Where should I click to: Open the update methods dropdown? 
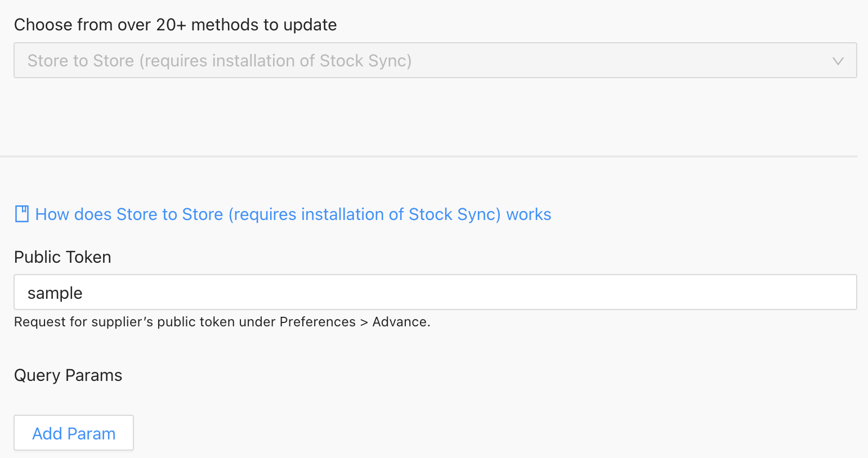435,61
